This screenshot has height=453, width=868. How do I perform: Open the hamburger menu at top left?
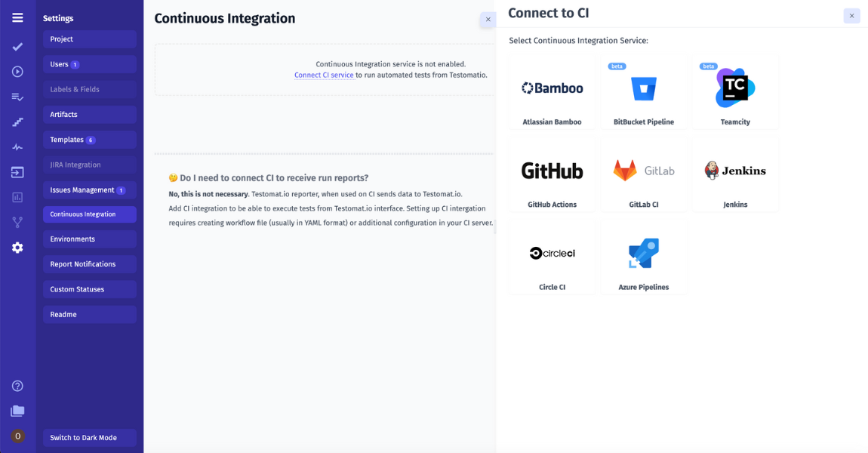tap(17, 17)
